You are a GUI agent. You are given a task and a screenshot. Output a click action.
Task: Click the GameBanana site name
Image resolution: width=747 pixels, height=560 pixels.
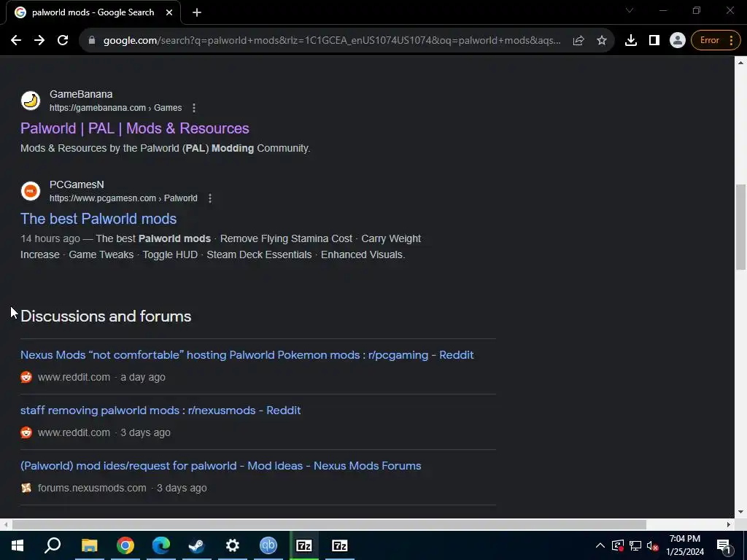pos(81,94)
